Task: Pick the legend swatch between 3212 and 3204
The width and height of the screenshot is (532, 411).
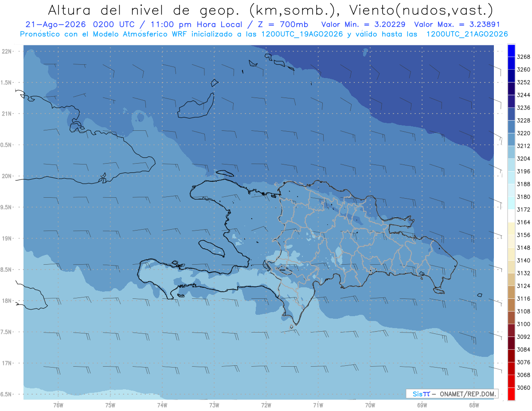Action: pyautogui.click(x=511, y=152)
